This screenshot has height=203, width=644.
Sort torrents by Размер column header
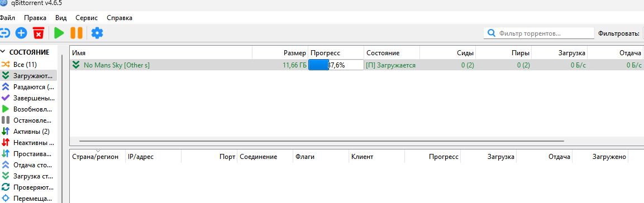(x=280, y=53)
